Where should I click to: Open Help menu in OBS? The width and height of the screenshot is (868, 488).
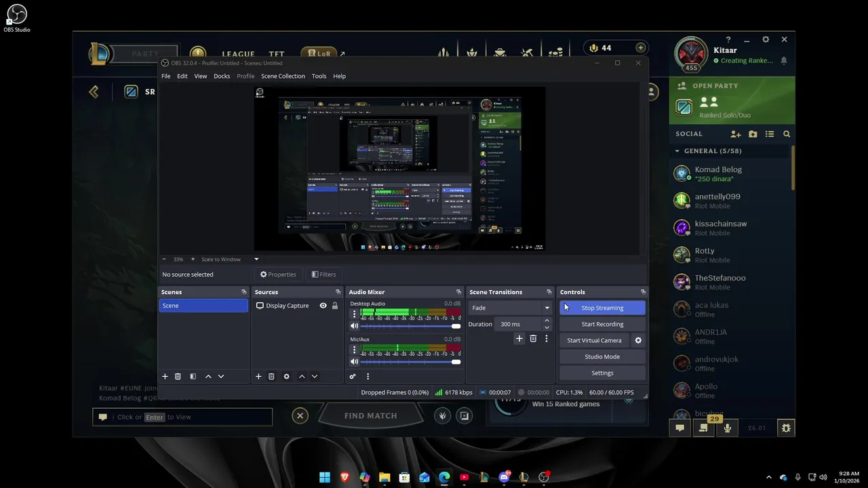339,76
